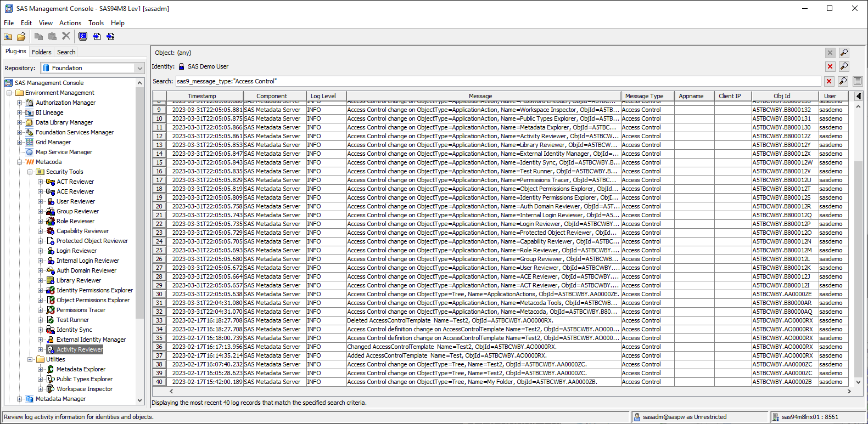Collapse the Utilities folder
868x424 pixels.
point(30,359)
